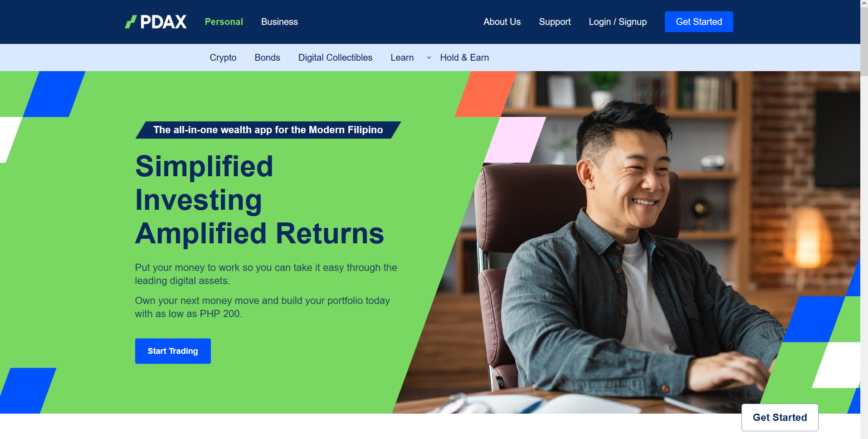Go to the Support page

[555, 22]
